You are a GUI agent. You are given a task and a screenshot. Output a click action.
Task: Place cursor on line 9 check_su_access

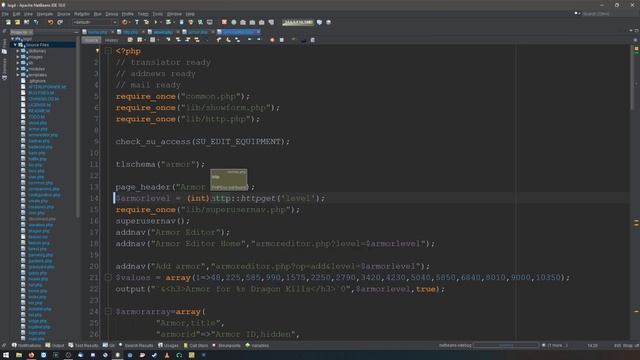pos(202,142)
